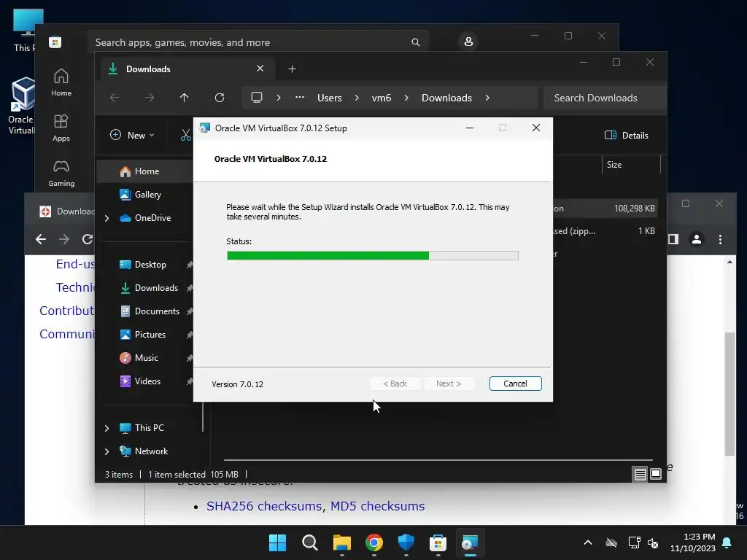Click Cancel in VirtualBox Setup dialog
Image resolution: width=747 pixels, height=560 pixels.
click(515, 384)
